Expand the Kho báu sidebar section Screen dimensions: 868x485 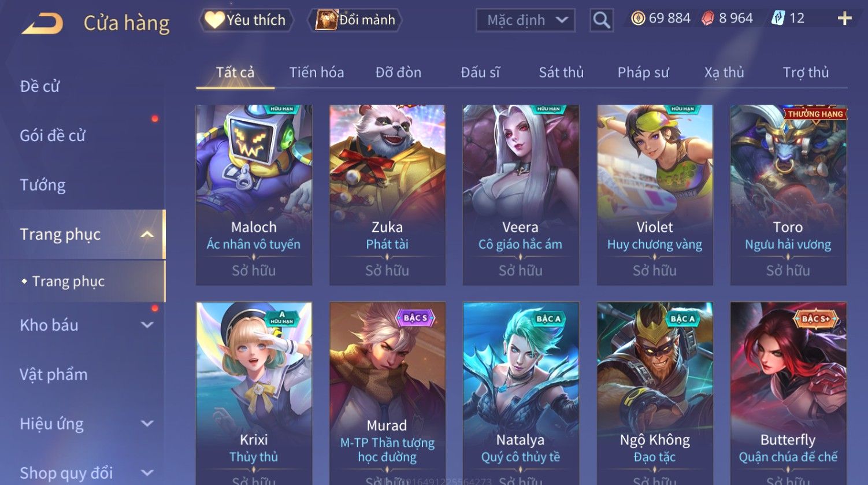click(147, 325)
